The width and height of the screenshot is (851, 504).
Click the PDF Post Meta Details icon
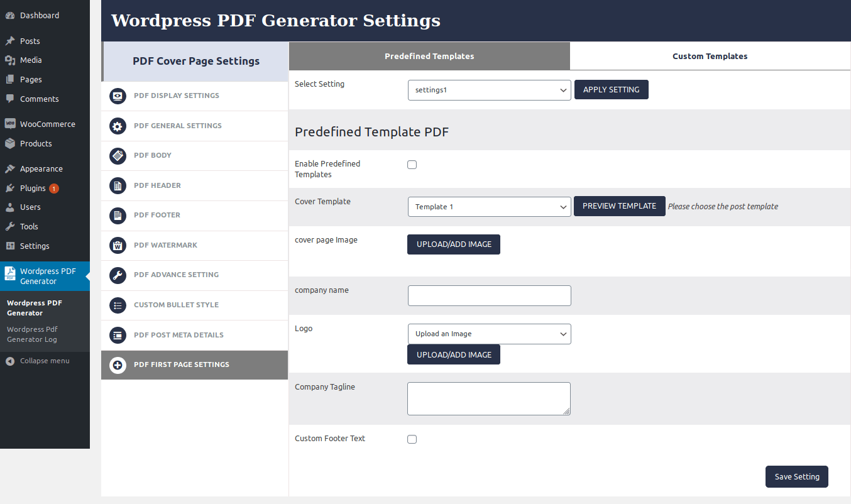[118, 335]
